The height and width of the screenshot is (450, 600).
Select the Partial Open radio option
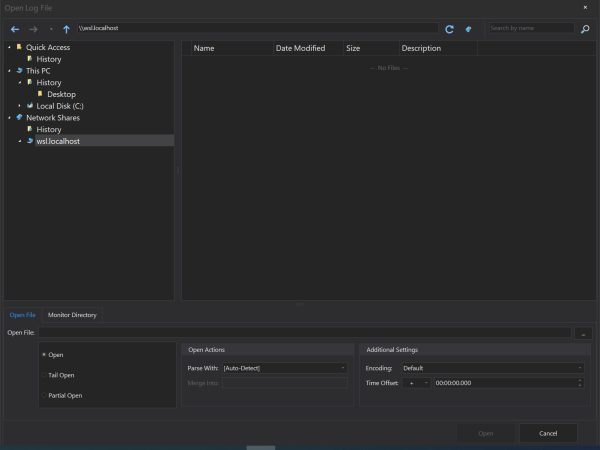[x=44, y=395]
